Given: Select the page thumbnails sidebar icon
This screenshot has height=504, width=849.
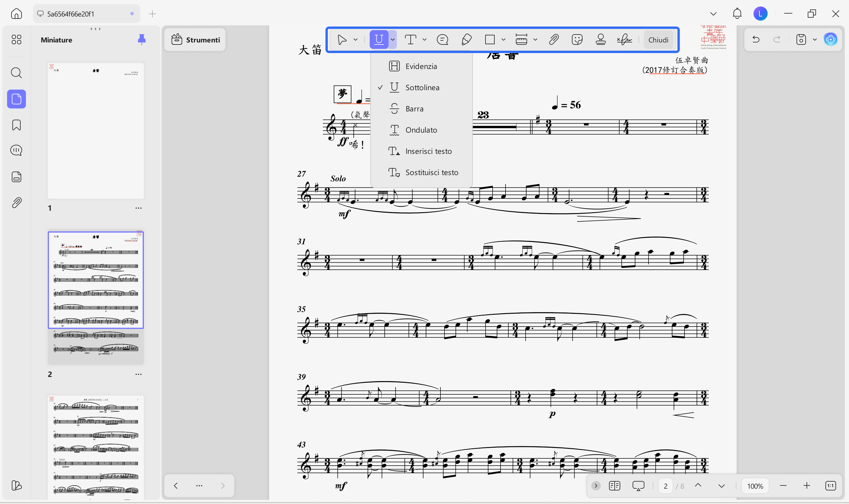Looking at the screenshot, I should [16, 99].
